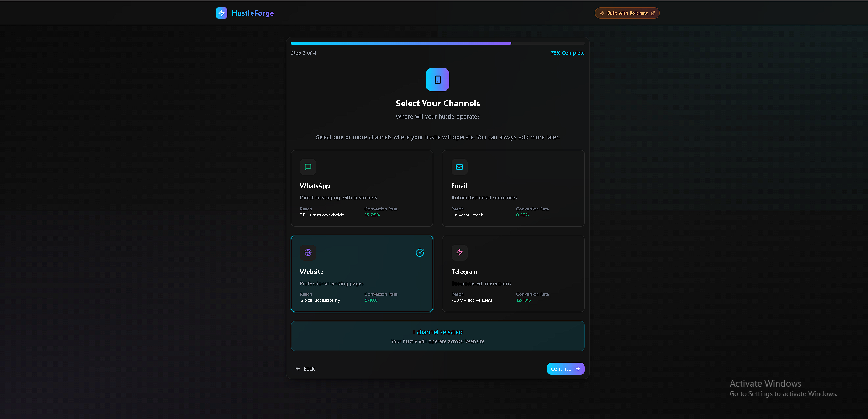868x419 pixels.
Task: Click the WhatsApp chat bubble icon
Action: pos(308,167)
